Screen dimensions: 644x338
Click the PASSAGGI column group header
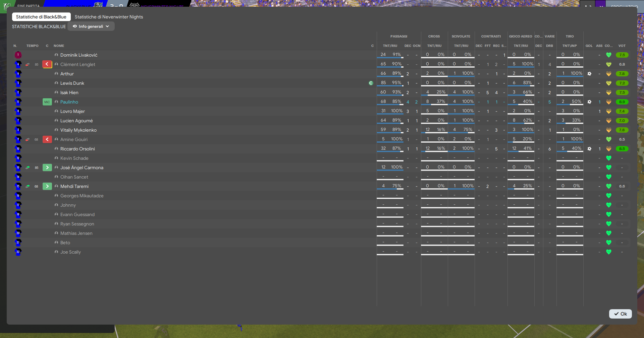pyautogui.click(x=399, y=36)
